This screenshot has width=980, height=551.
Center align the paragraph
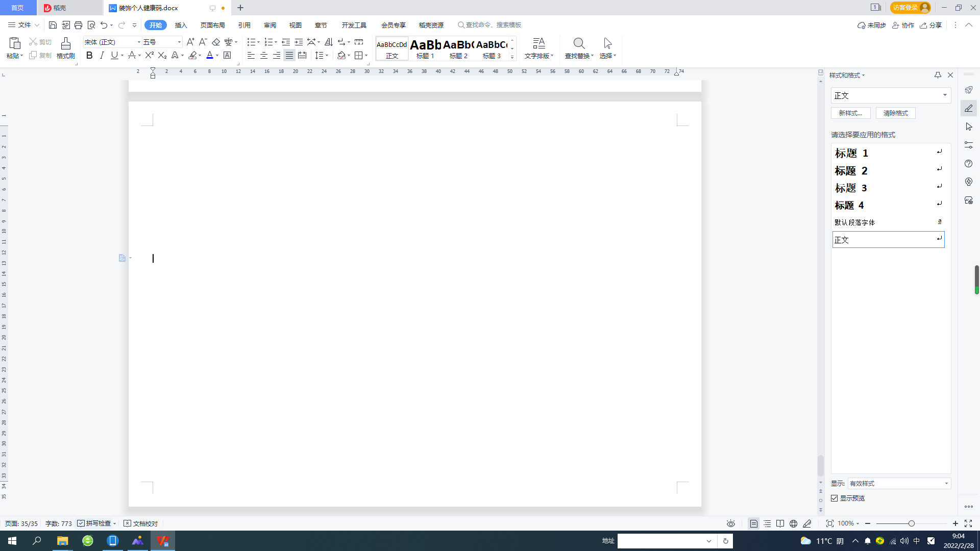click(264, 55)
